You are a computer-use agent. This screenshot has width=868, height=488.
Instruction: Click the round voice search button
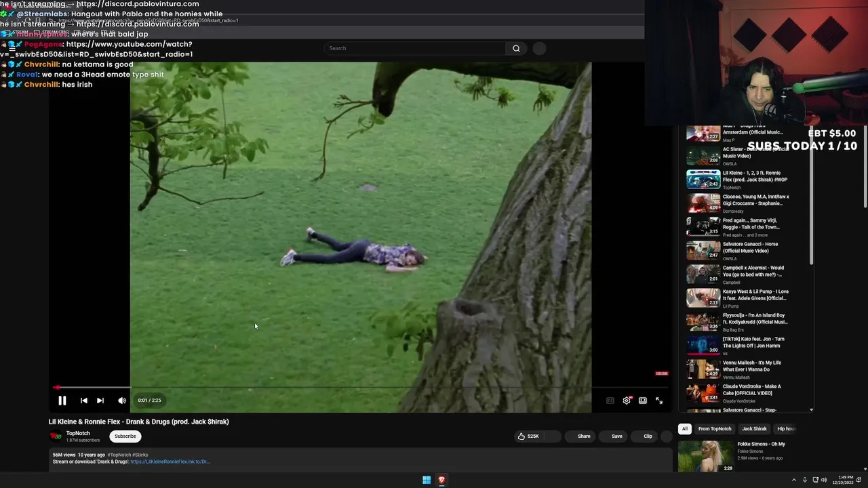point(539,48)
